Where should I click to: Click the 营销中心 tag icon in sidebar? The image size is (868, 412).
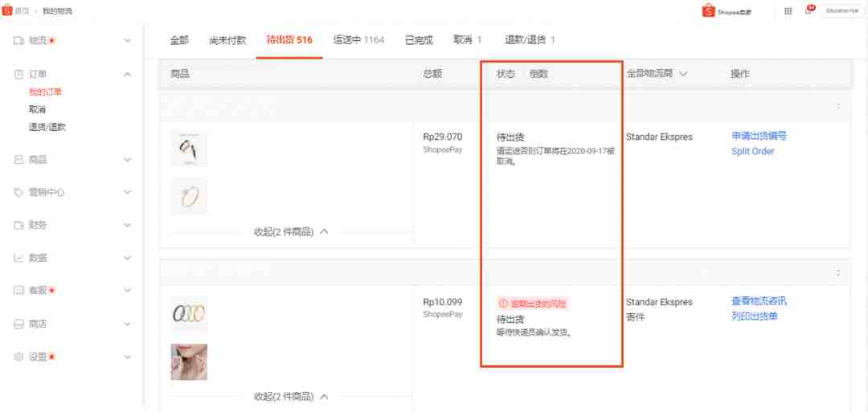pos(18,193)
